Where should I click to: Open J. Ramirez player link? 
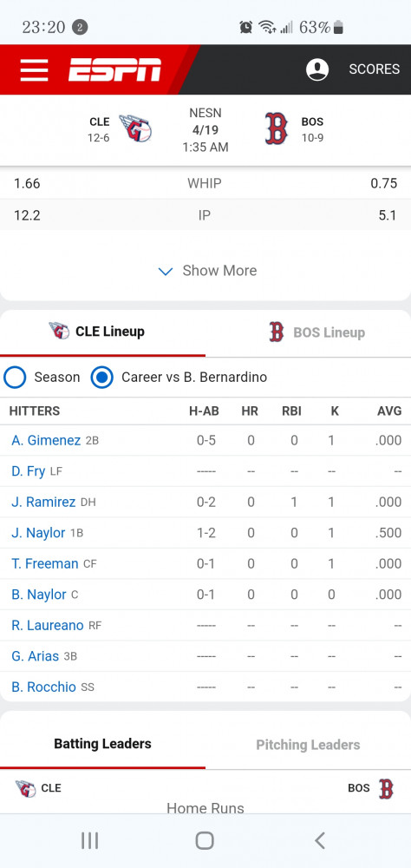[x=43, y=502]
